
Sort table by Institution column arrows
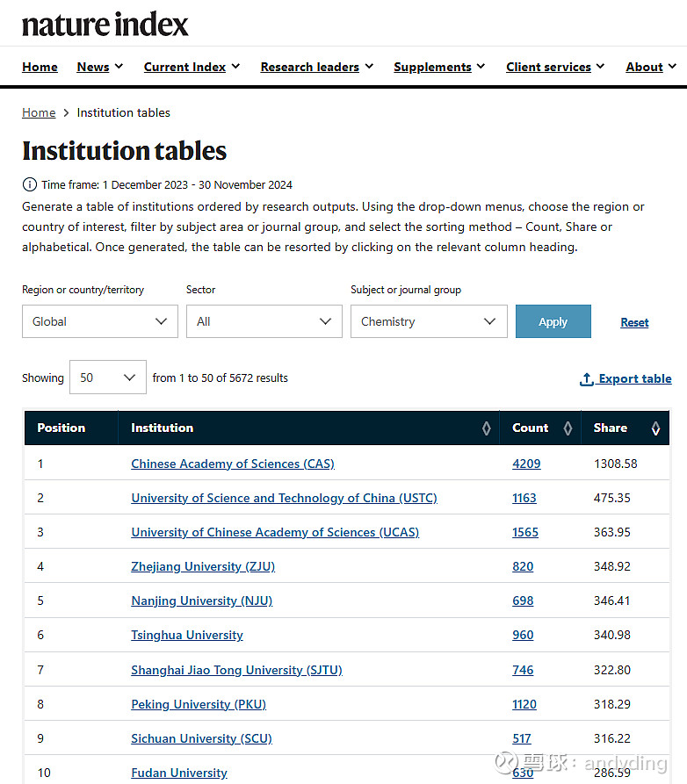coord(487,428)
